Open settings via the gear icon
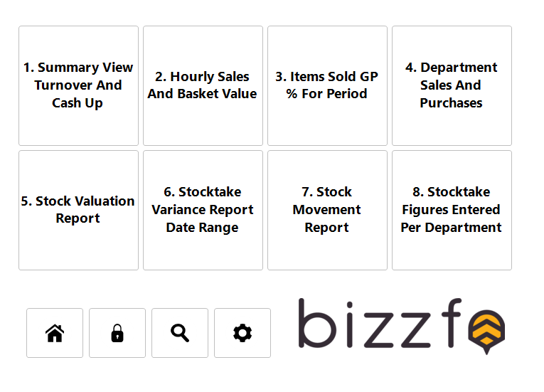Image resolution: width=544 pixels, height=392 pixels. point(242,333)
